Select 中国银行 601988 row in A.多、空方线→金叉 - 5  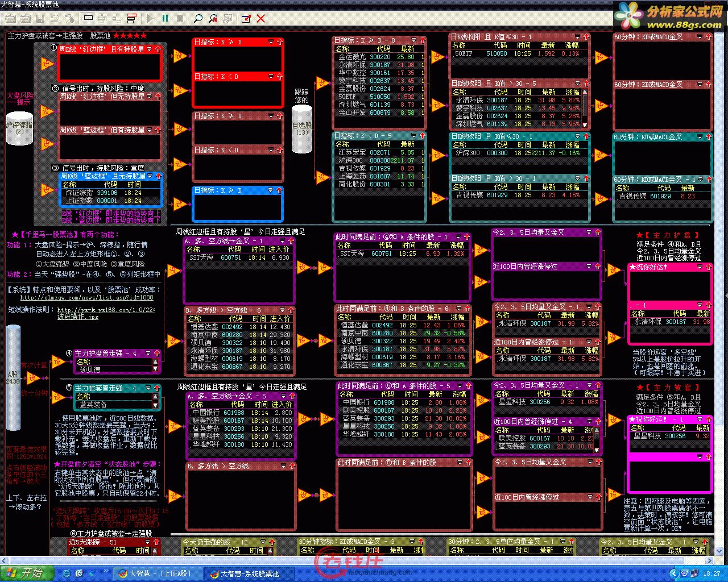[x=241, y=413]
